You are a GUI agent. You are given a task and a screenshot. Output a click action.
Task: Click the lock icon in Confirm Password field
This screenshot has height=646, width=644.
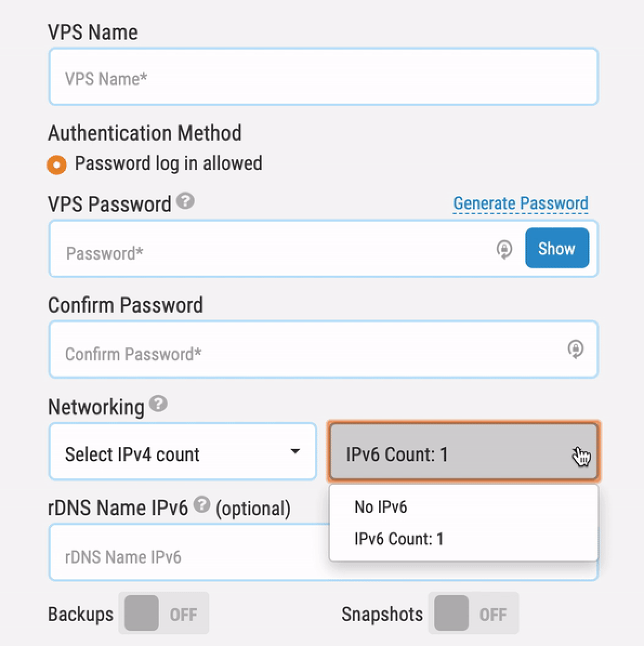[x=575, y=350]
